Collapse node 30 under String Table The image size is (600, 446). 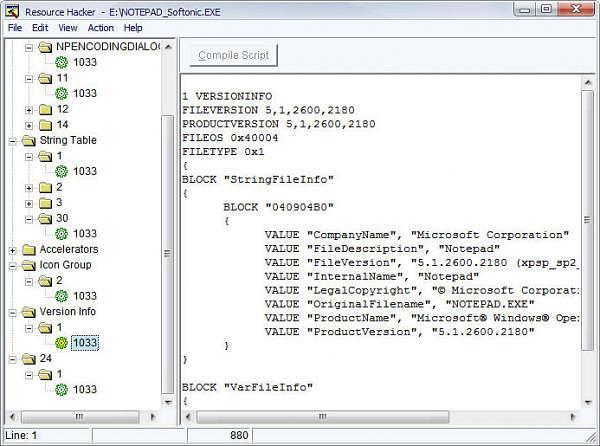[x=29, y=220]
